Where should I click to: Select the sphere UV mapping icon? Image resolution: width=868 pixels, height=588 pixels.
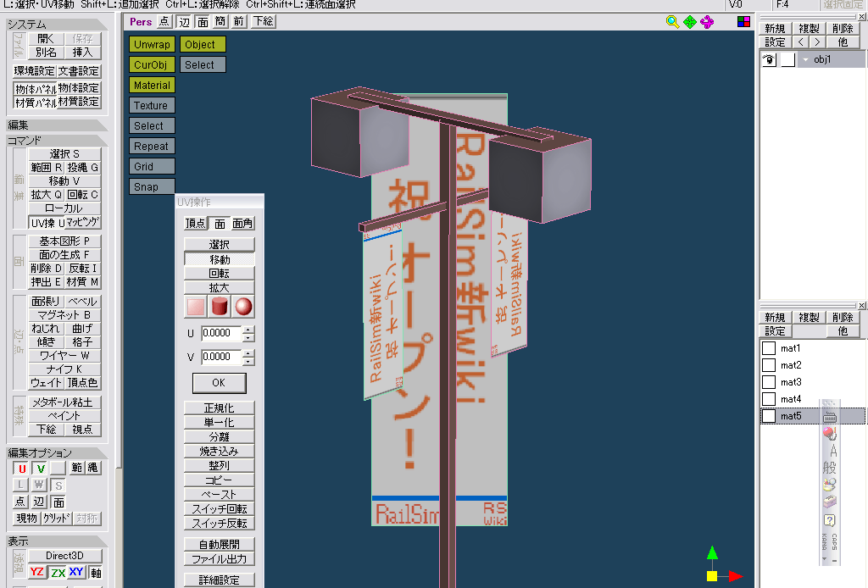point(243,307)
